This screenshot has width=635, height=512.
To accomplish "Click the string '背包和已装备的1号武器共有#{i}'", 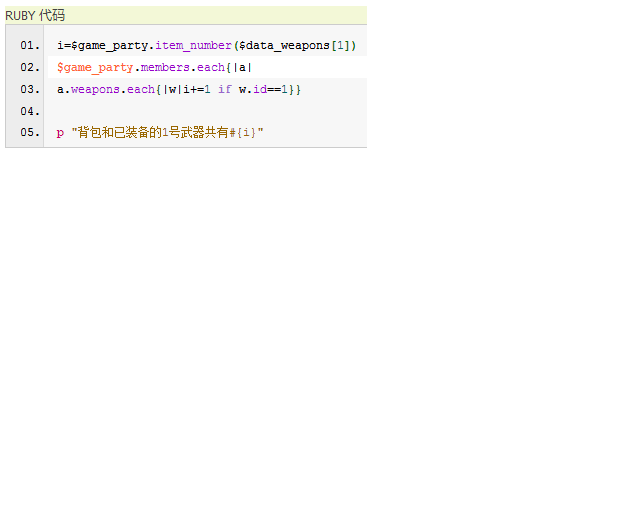I will pos(168,132).
